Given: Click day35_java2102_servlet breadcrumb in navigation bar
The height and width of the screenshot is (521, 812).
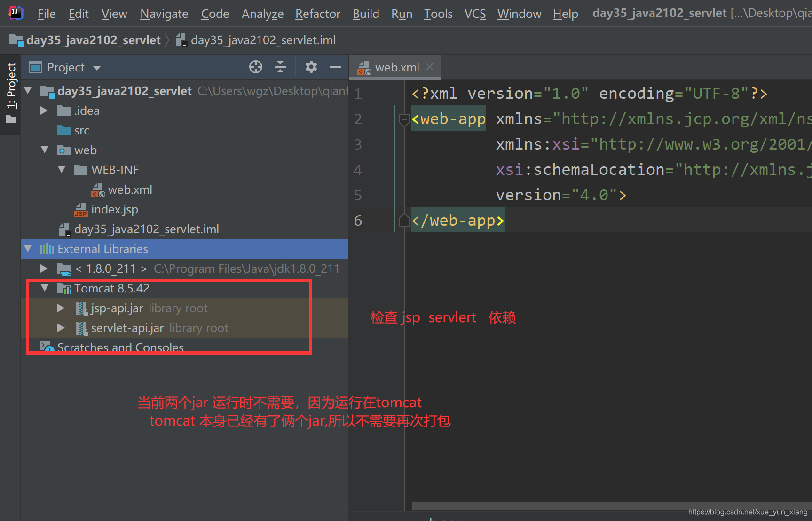Looking at the screenshot, I should tap(85, 40).
